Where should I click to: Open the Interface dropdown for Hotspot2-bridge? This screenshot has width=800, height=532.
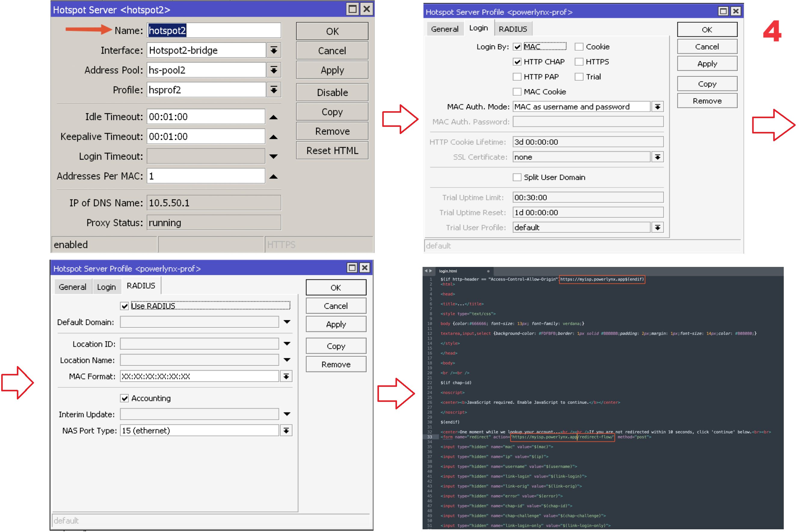274,50
